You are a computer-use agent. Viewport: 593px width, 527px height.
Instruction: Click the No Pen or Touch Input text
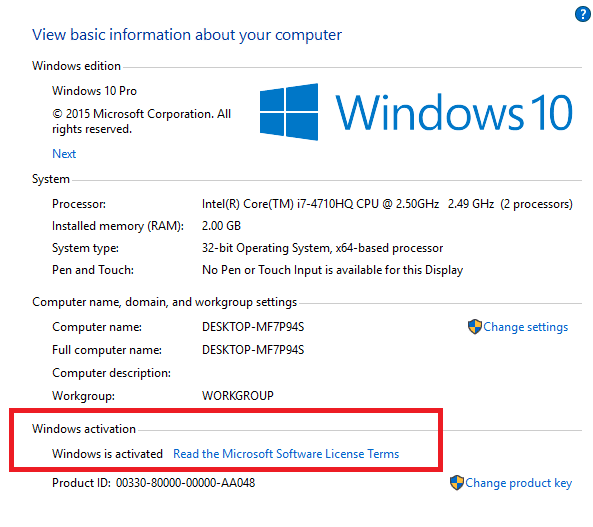coord(332,270)
